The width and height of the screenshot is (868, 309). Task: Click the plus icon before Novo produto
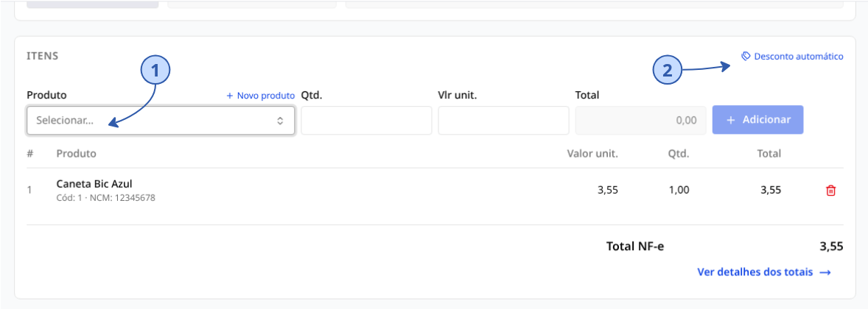tap(230, 96)
